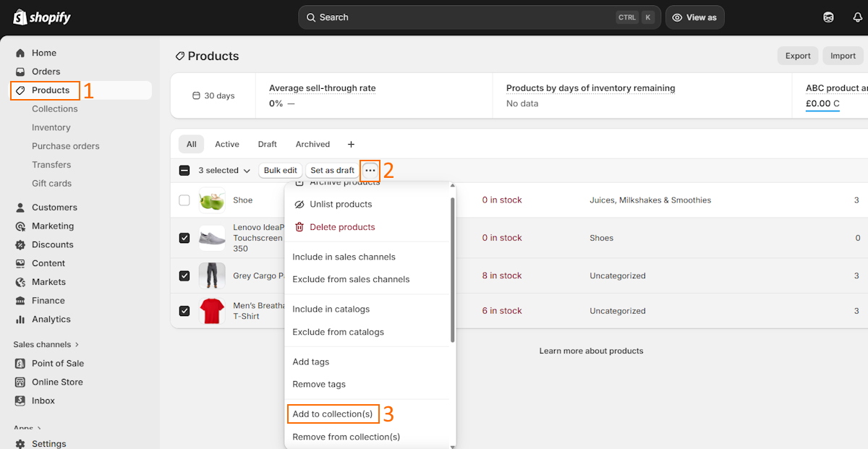
Task: Open the Customers section icon
Action: point(21,207)
